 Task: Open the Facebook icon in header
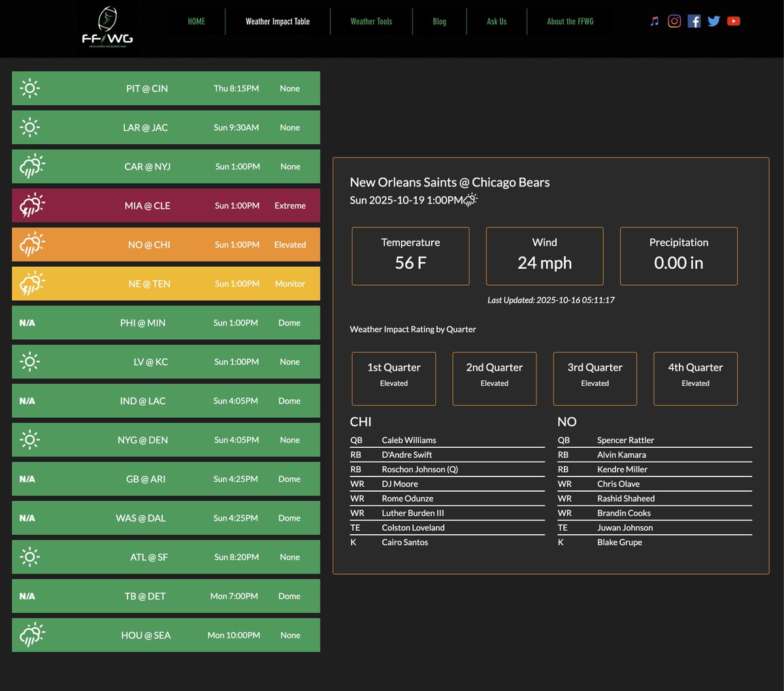(x=694, y=21)
